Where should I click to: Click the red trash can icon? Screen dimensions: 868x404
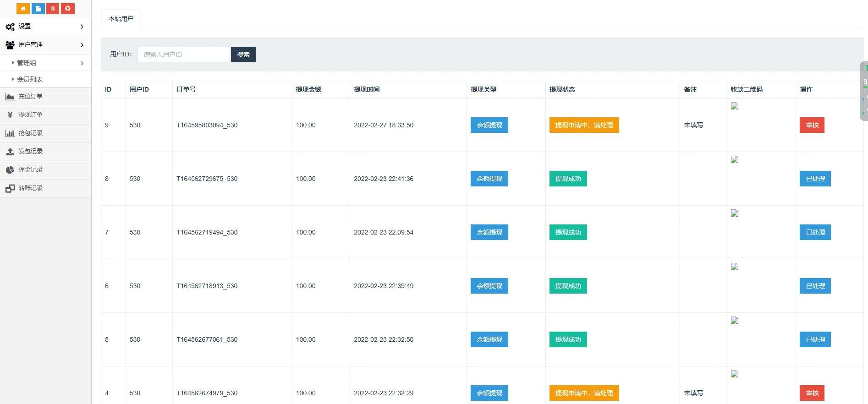click(x=53, y=9)
